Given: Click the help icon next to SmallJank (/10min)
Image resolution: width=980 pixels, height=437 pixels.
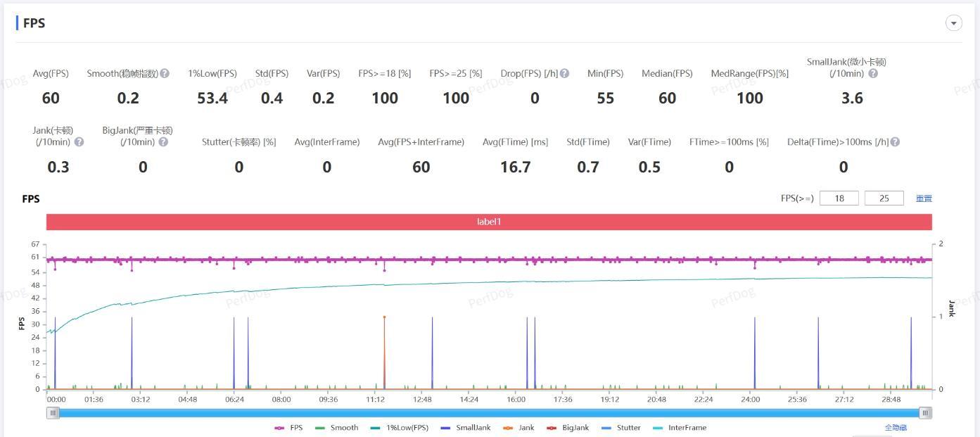Looking at the screenshot, I should pos(872,73).
